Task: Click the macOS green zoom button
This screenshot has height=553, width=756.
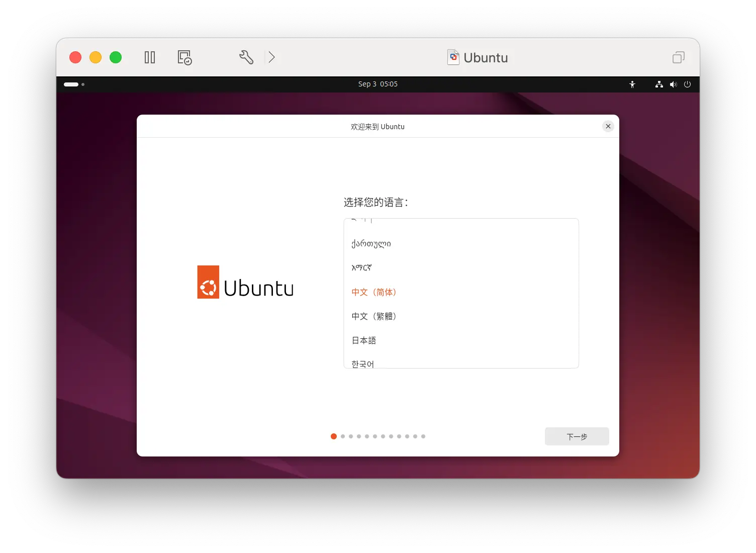Action: (116, 57)
